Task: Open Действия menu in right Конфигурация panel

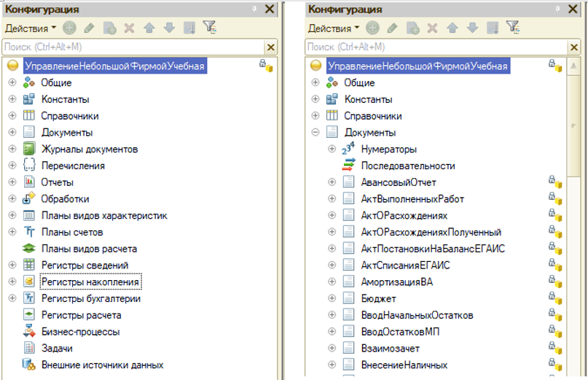Action: point(334,28)
